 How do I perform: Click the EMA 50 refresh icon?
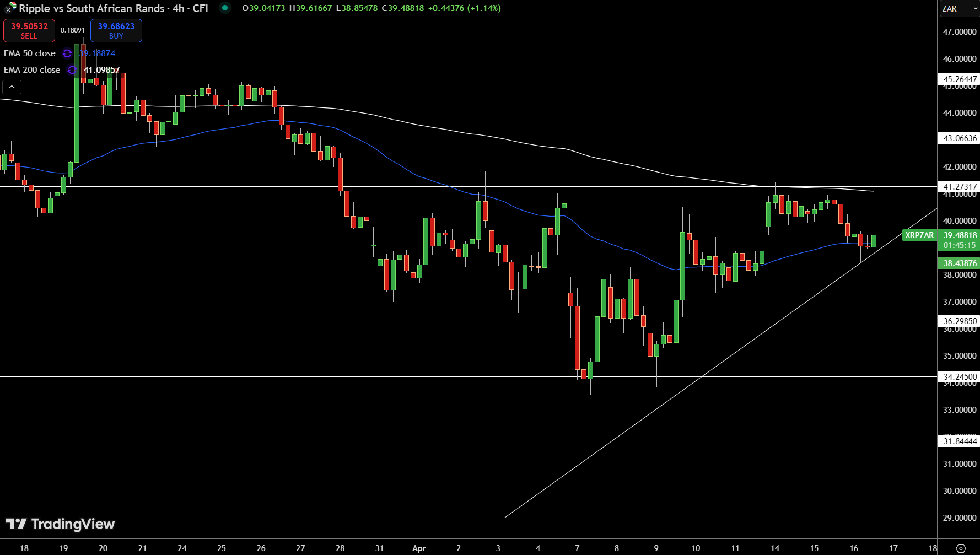[x=67, y=53]
